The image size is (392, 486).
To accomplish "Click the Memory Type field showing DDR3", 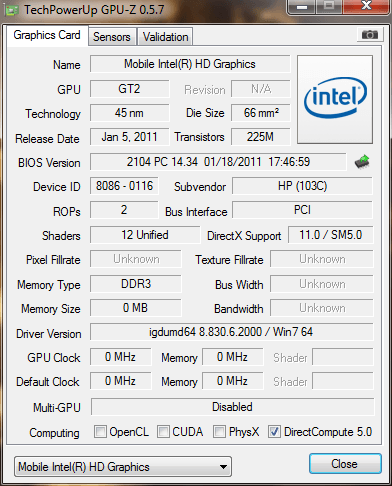I will (x=136, y=284).
